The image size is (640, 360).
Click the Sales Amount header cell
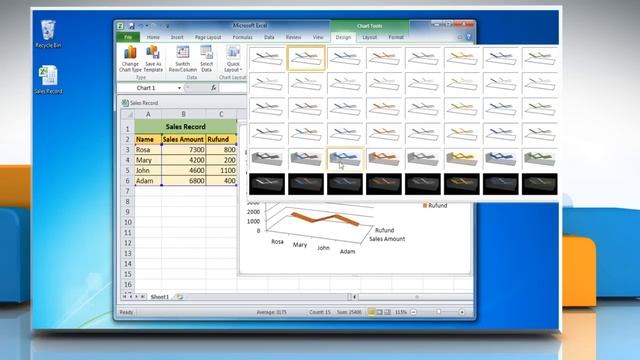(184, 139)
